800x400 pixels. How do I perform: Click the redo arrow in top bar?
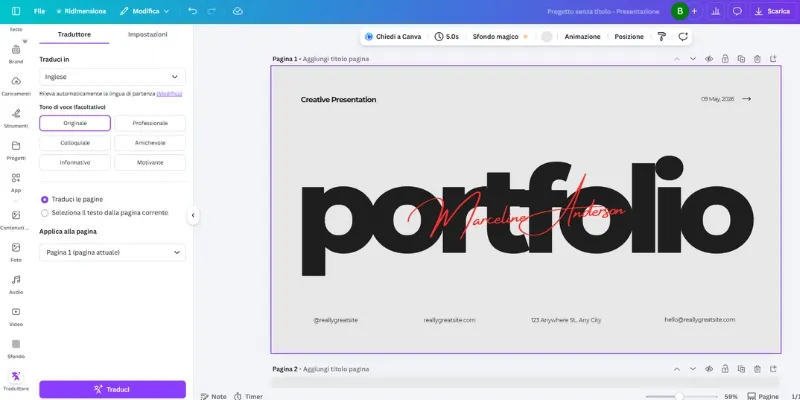(x=211, y=11)
